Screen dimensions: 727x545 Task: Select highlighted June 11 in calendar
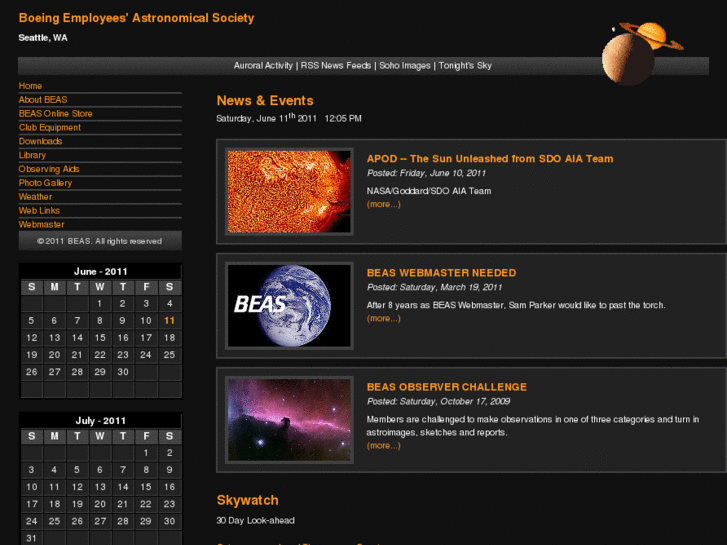click(x=169, y=321)
